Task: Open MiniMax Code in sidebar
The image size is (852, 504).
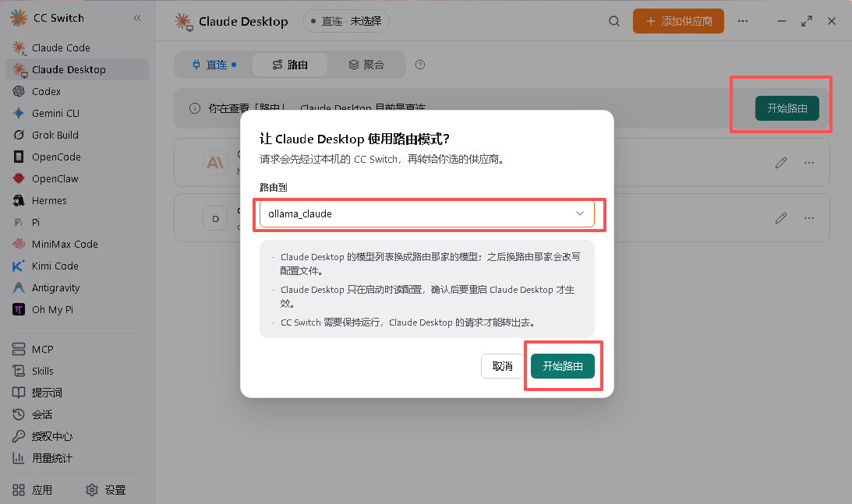Action: (x=76, y=244)
